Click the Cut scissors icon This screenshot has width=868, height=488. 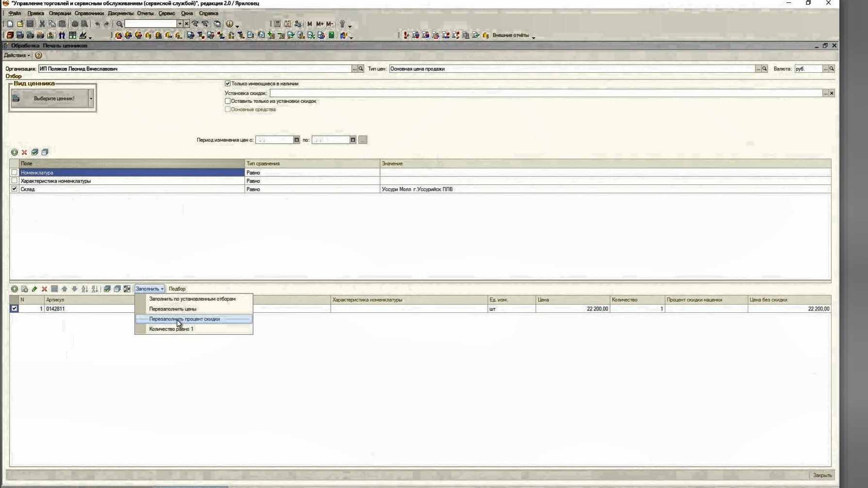[x=42, y=24]
